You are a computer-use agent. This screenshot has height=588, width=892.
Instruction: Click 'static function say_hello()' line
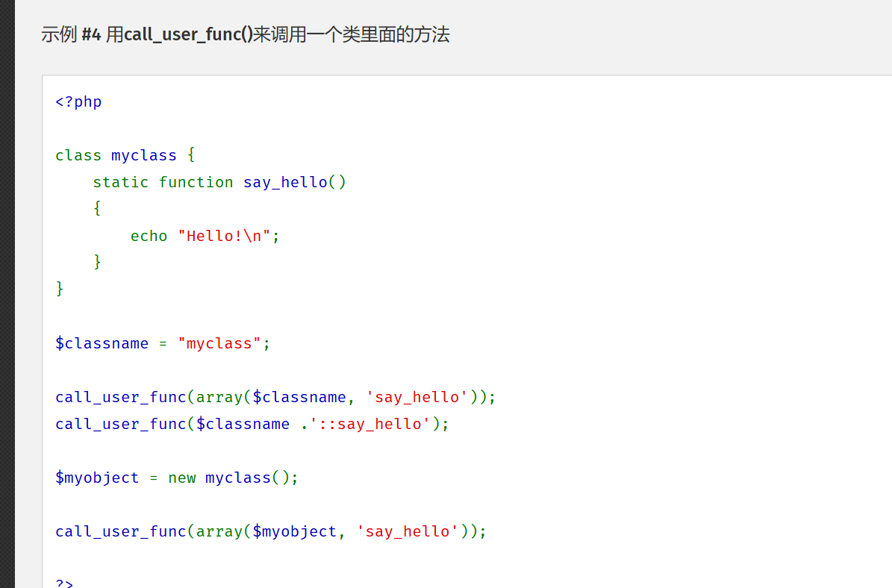[219, 182]
